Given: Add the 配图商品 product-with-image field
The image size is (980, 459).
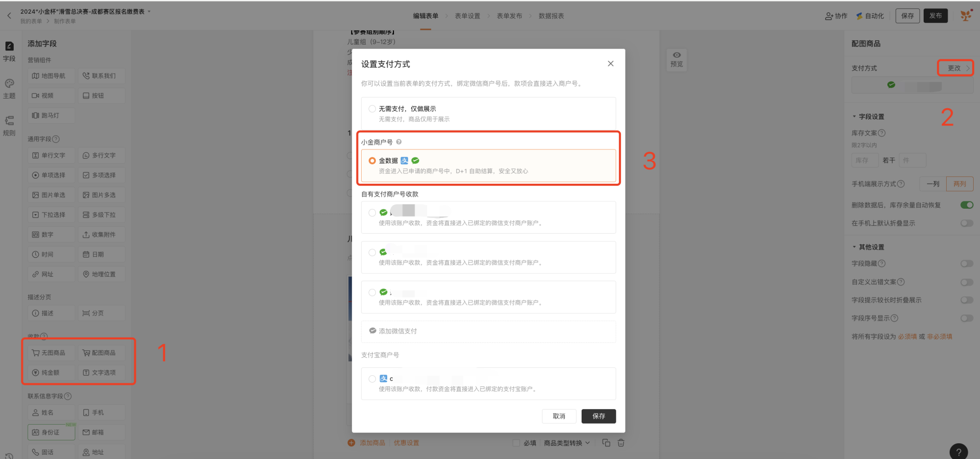Looking at the screenshot, I should click(101, 353).
